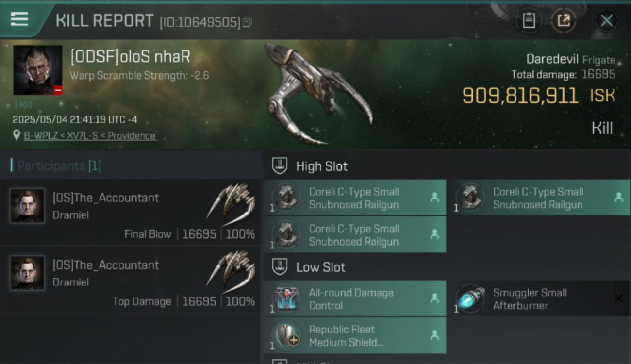This screenshot has height=364, width=631.
Task: Select the Participants [1] header
Action: (59, 165)
